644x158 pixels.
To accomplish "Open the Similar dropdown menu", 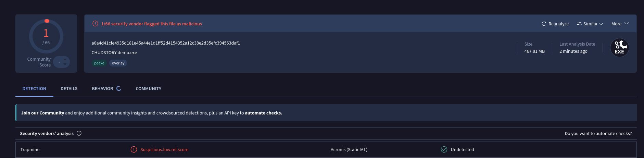I will click(590, 24).
